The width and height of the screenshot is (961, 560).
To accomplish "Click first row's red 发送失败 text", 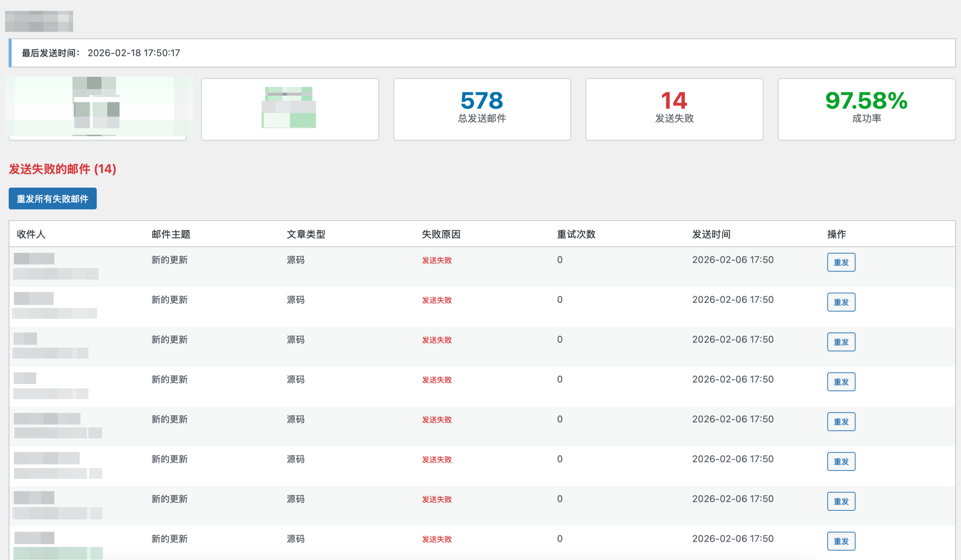I will click(x=436, y=260).
